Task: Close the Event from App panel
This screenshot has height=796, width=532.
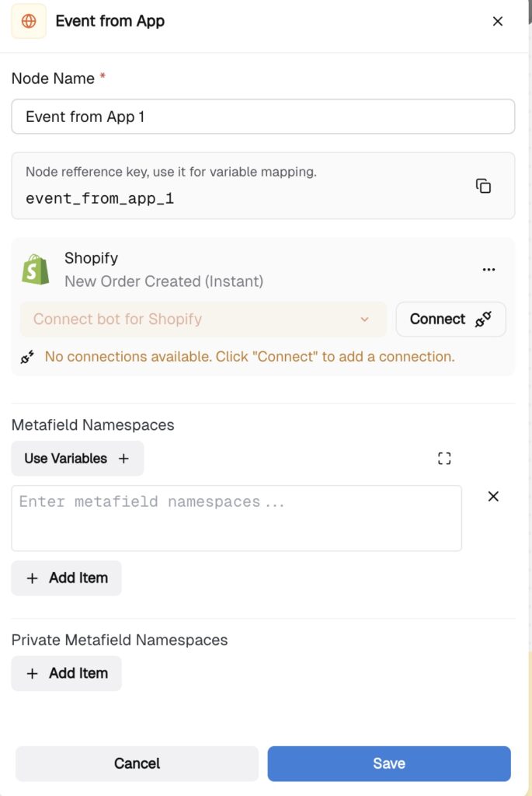Action: pyautogui.click(x=498, y=21)
